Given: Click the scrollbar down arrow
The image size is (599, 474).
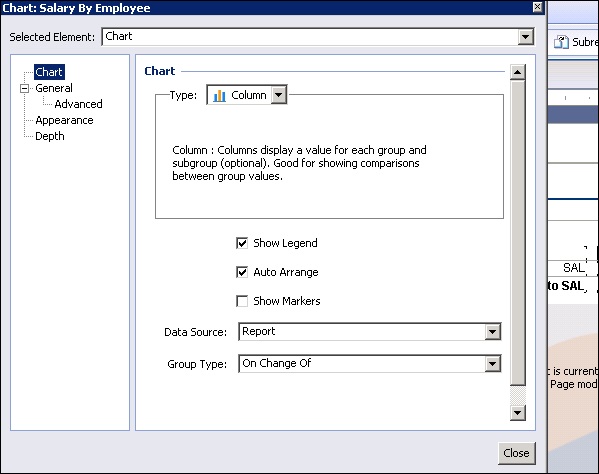Looking at the screenshot, I should [518, 413].
